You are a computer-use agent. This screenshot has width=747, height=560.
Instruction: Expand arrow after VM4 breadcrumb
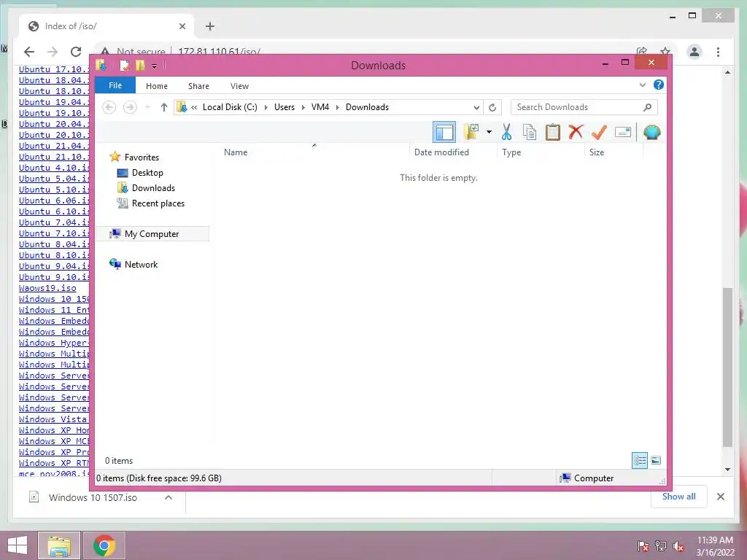pos(337,107)
